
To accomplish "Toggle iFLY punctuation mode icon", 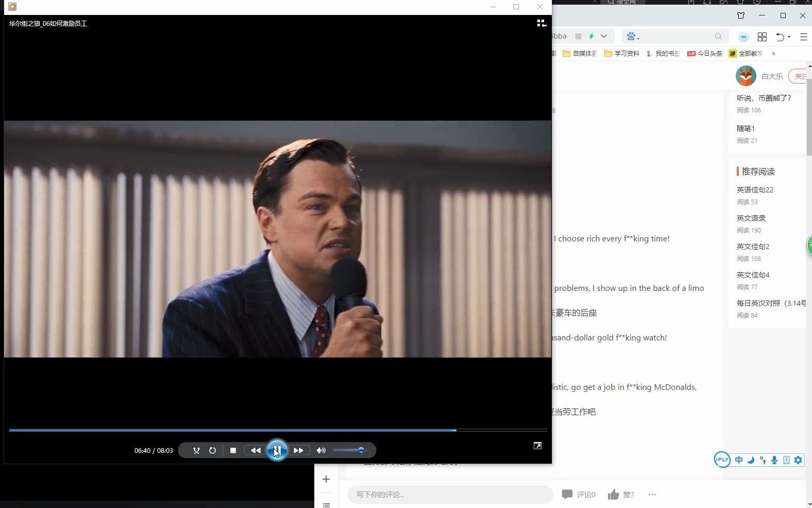I will (763, 460).
